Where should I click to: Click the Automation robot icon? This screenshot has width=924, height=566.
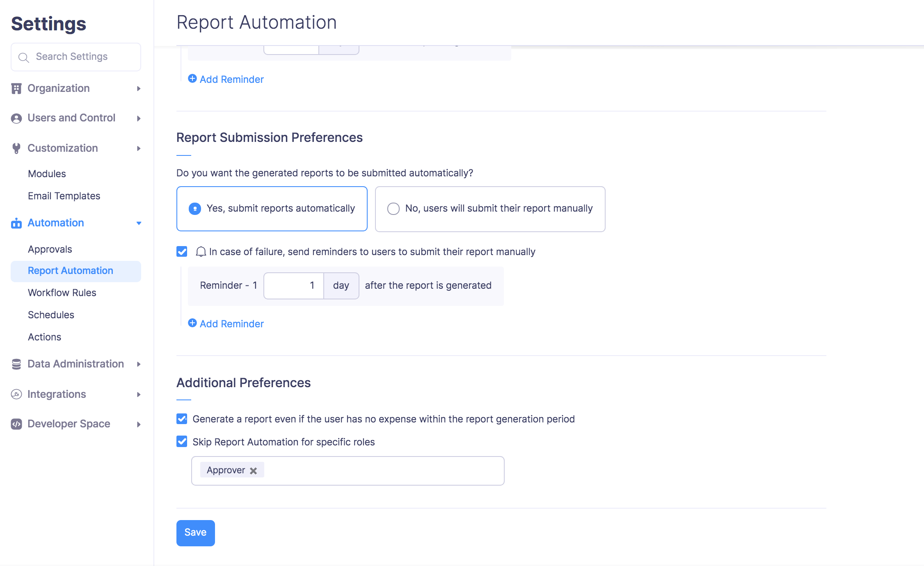click(x=16, y=223)
